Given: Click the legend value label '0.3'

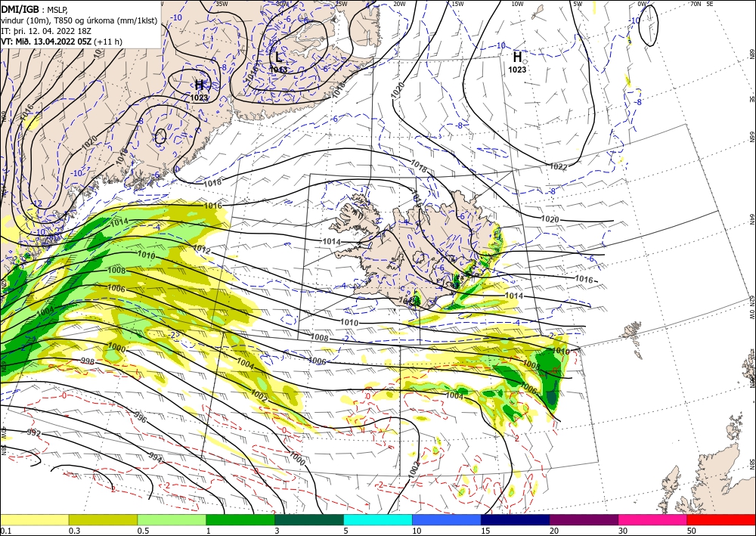Looking at the screenshot, I should pyautogui.click(x=74, y=531).
